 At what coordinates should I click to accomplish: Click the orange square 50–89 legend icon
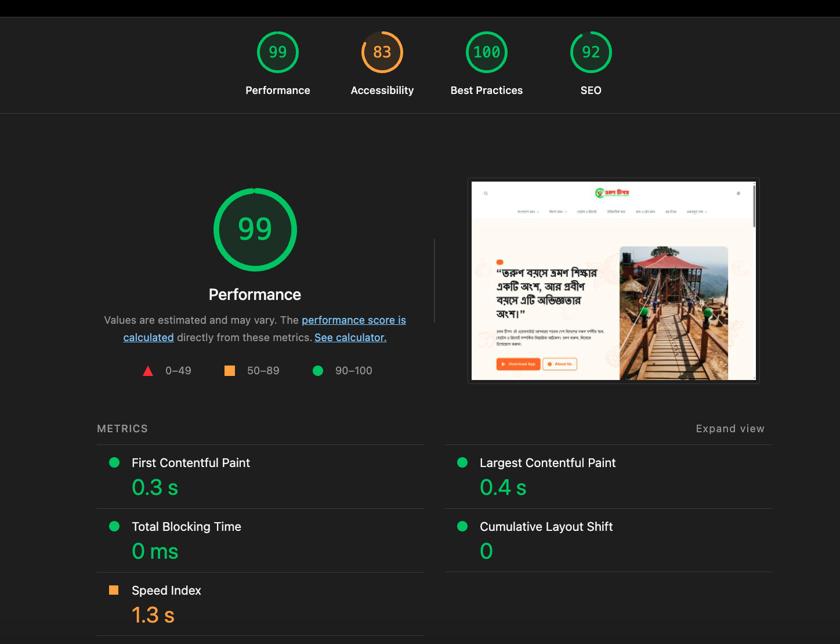coord(230,371)
